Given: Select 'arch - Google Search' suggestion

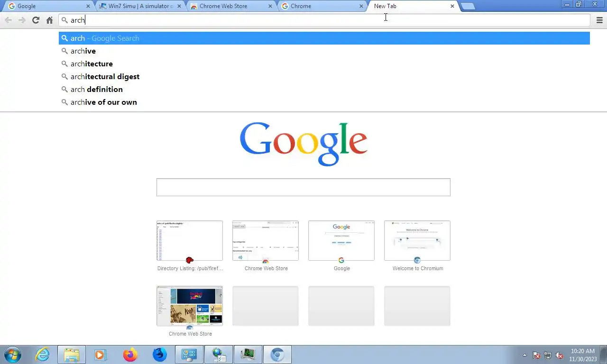Looking at the screenshot, I should (x=324, y=38).
